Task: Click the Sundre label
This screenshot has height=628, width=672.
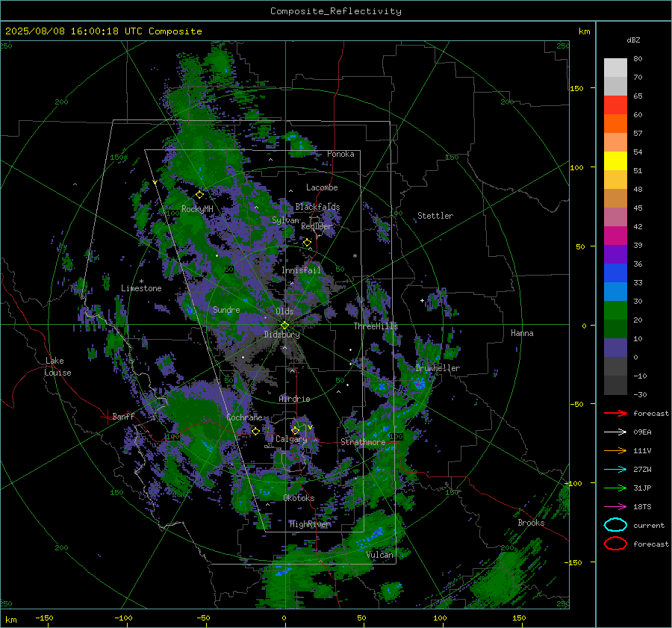Action: click(x=226, y=310)
